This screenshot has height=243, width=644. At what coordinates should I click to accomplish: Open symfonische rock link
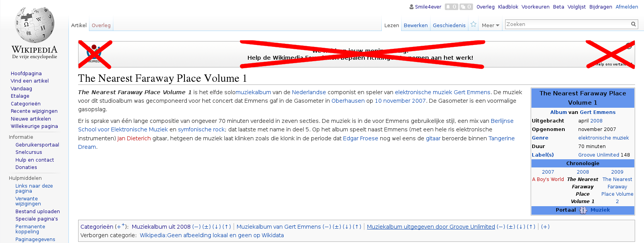click(x=202, y=129)
